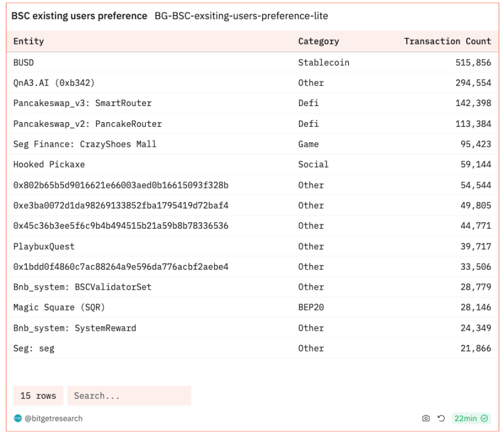Click the 22min freshness badge
Viewport: 504px width, 435px height.
coord(466,418)
